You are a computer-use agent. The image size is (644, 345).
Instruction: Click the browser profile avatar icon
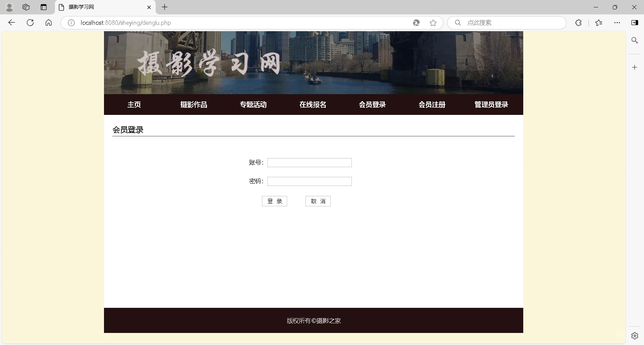pos(9,7)
